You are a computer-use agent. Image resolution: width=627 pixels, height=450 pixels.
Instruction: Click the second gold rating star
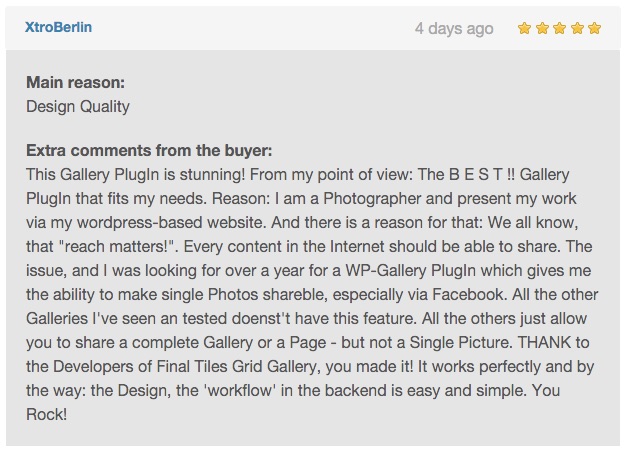point(542,28)
